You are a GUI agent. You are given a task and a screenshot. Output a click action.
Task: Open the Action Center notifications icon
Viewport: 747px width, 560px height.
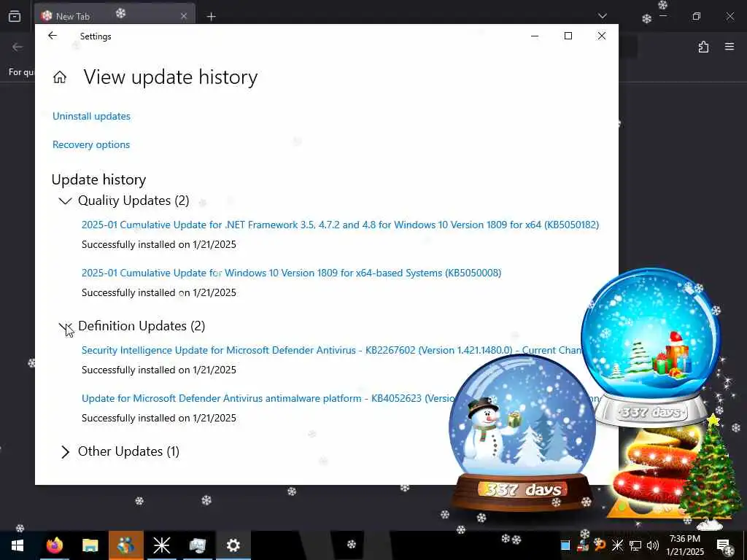click(723, 545)
